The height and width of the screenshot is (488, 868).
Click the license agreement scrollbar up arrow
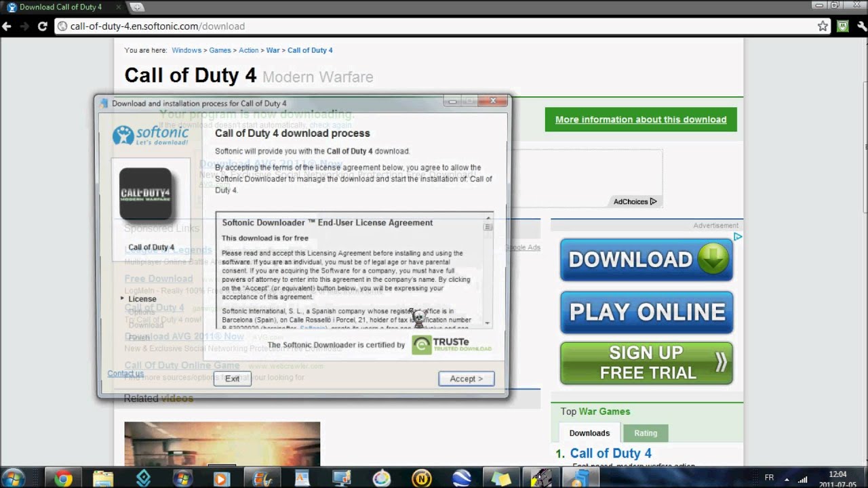click(x=488, y=219)
